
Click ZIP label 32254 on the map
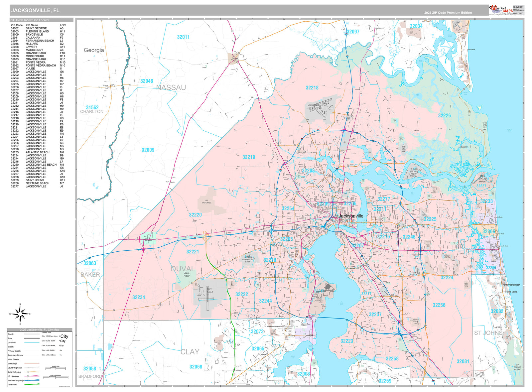pyautogui.click(x=288, y=208)
